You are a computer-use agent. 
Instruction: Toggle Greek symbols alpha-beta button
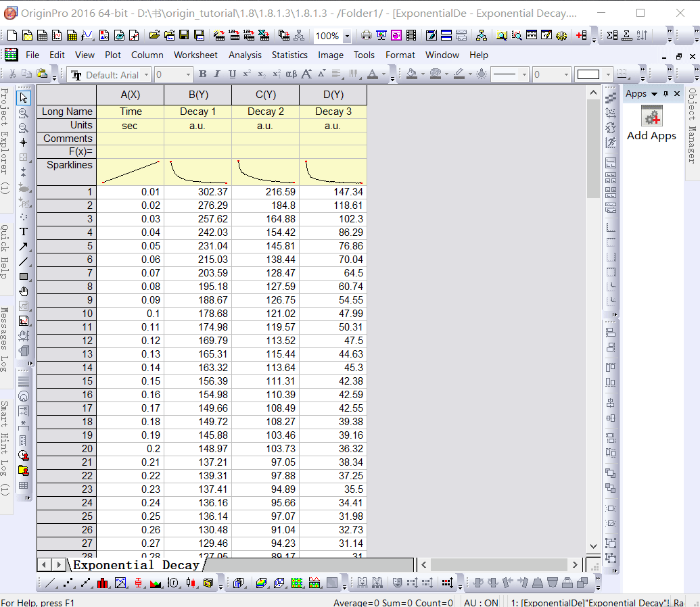pyautogui.click(x=291, y=74)
